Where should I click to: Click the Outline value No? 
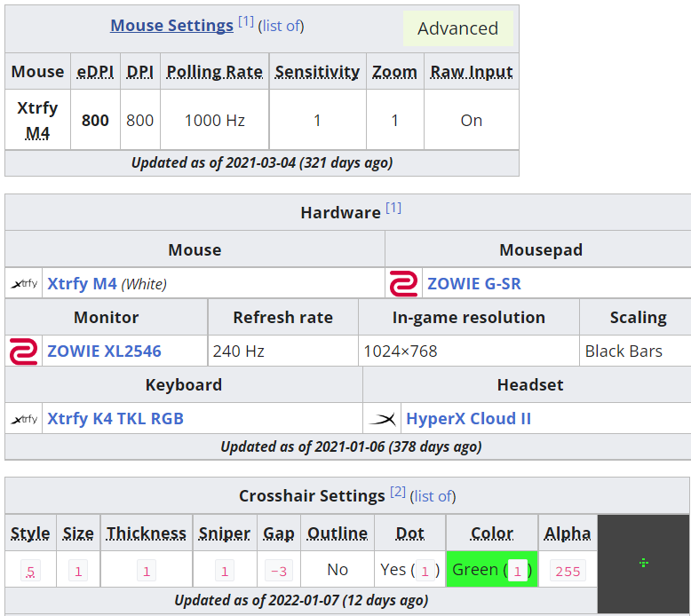[338, 569]
